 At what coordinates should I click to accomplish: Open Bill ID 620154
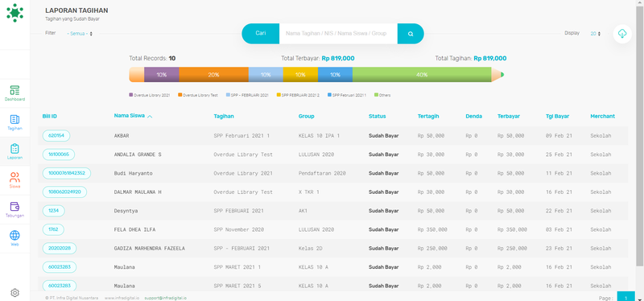point(56,135)
